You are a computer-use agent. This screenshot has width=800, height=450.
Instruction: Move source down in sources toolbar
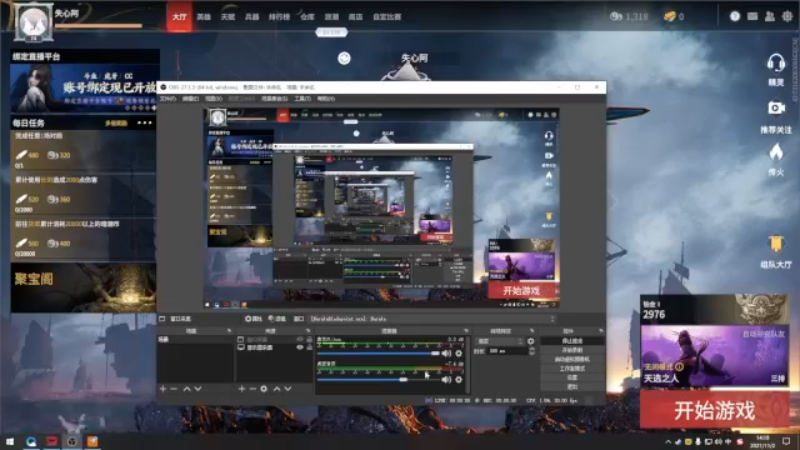(288, 389)
